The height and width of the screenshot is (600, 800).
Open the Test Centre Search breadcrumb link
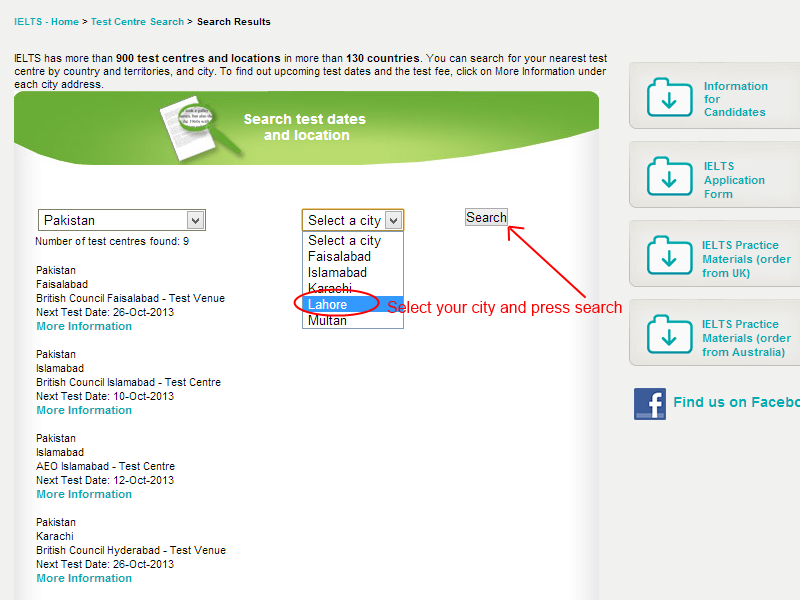[137, 22]
